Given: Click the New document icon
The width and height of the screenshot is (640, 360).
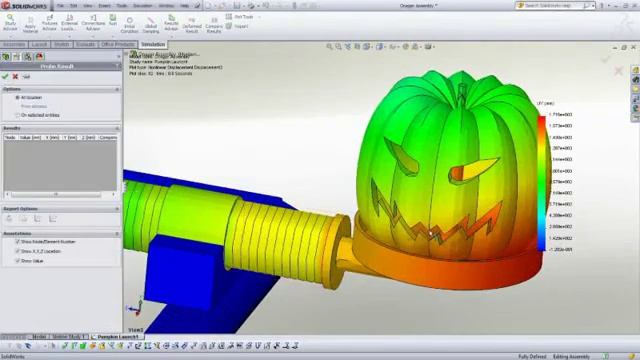Looking at the screenshot, I should point(208,6).
